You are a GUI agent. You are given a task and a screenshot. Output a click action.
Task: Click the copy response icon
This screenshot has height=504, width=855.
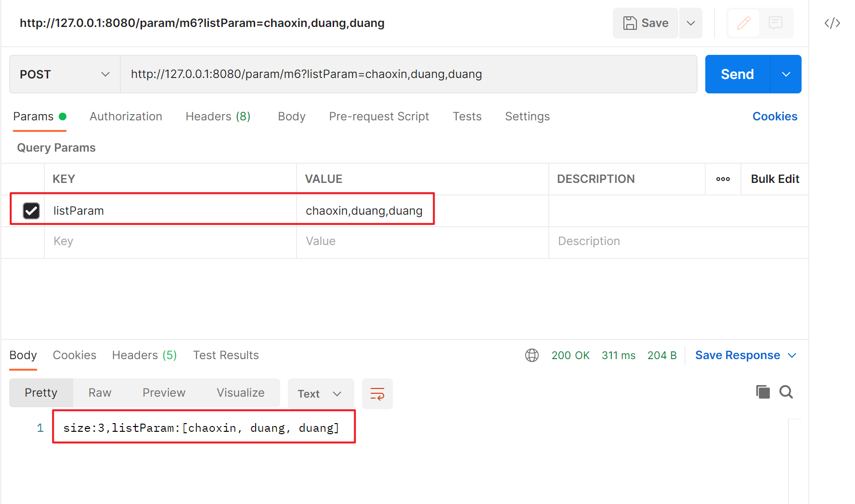(763, 392)
